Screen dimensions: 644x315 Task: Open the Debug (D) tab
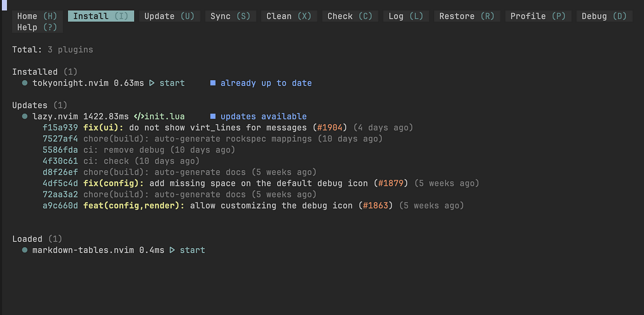tap(604, 16)
